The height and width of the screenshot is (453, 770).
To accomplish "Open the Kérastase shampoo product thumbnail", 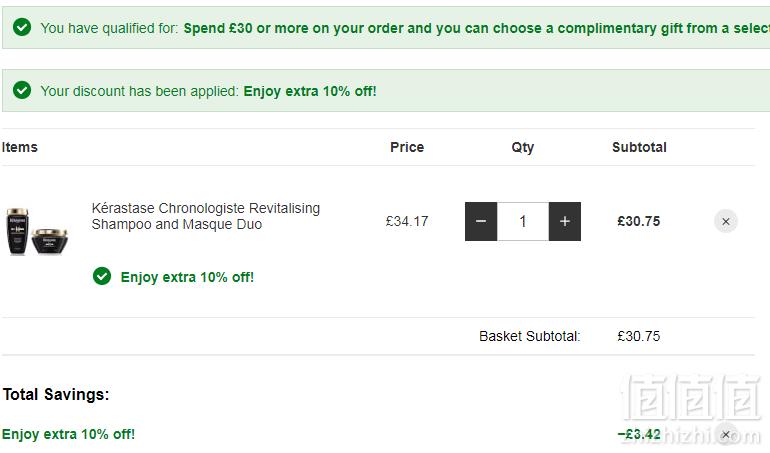I will pyautogui.click(x=37, y=231).
